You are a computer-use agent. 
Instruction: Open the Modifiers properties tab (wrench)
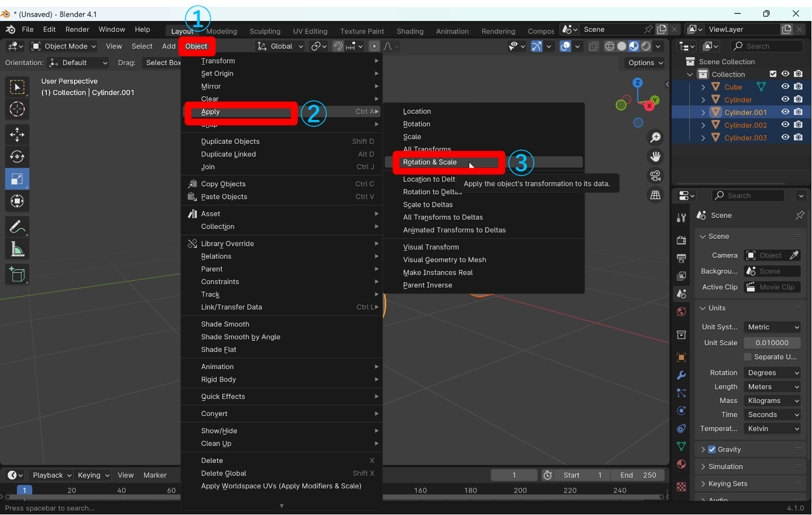[x=681, y=375]
